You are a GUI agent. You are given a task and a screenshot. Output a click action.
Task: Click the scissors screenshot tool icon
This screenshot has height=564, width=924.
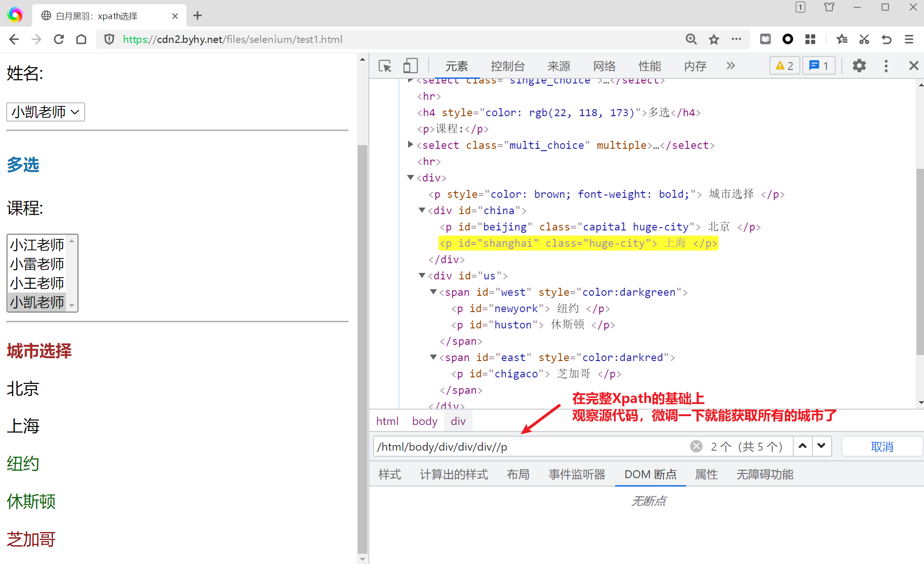coord(864,40)
